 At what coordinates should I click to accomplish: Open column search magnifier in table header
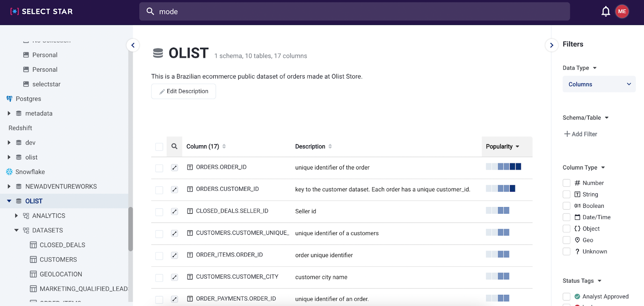[x=174, y=147]
